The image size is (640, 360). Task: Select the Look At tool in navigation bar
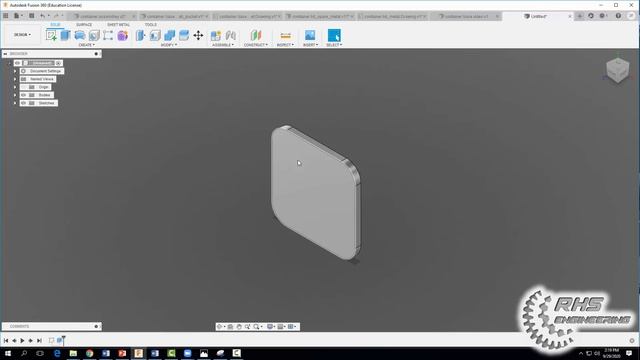(230, 327)
